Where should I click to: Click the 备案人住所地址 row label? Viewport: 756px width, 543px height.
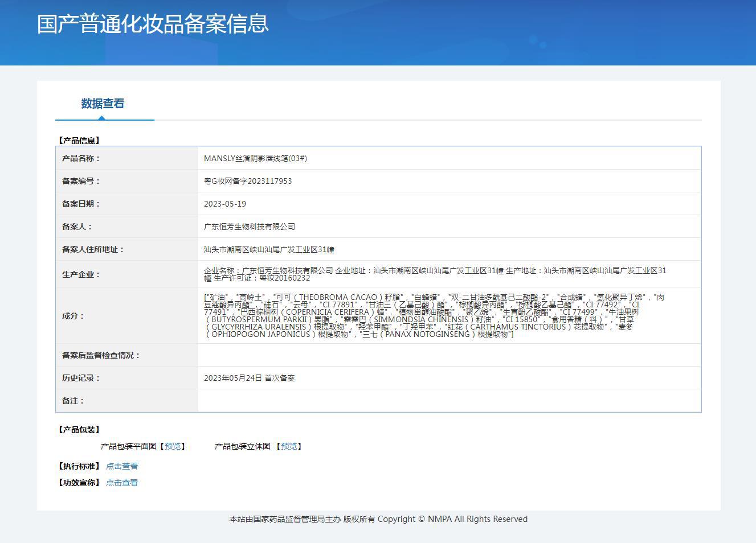pyautogui.click(x=93, y=249)
